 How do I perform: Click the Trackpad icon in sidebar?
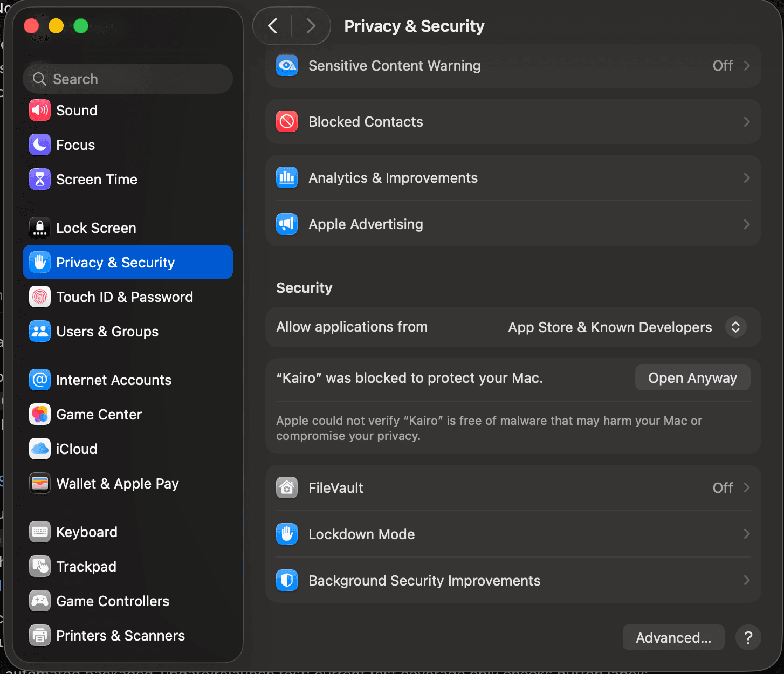[40, 567]
